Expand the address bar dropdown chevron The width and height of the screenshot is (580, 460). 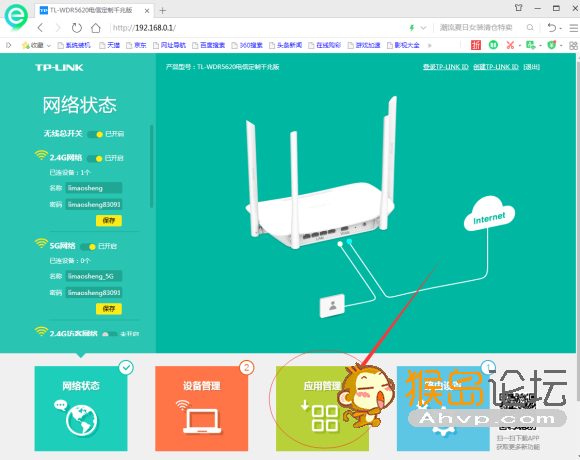coord(424,28)
